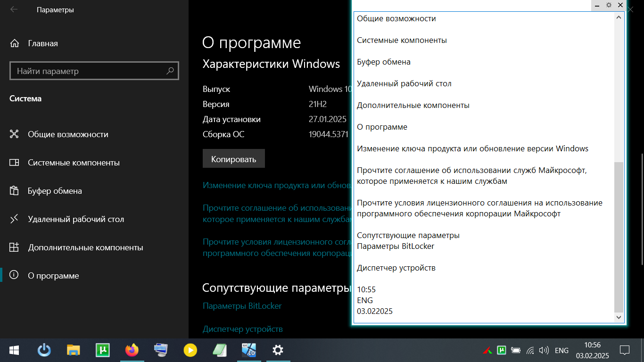Screen dimensions: 644x362
Task: Click the gear icon in overlay title bar
Action: click(609, 5)
